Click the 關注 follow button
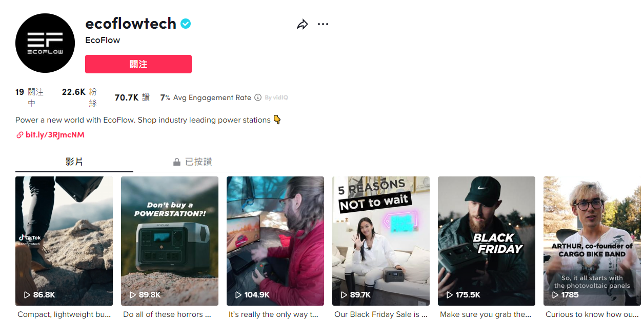644x319 pixels. pos(138,64)
